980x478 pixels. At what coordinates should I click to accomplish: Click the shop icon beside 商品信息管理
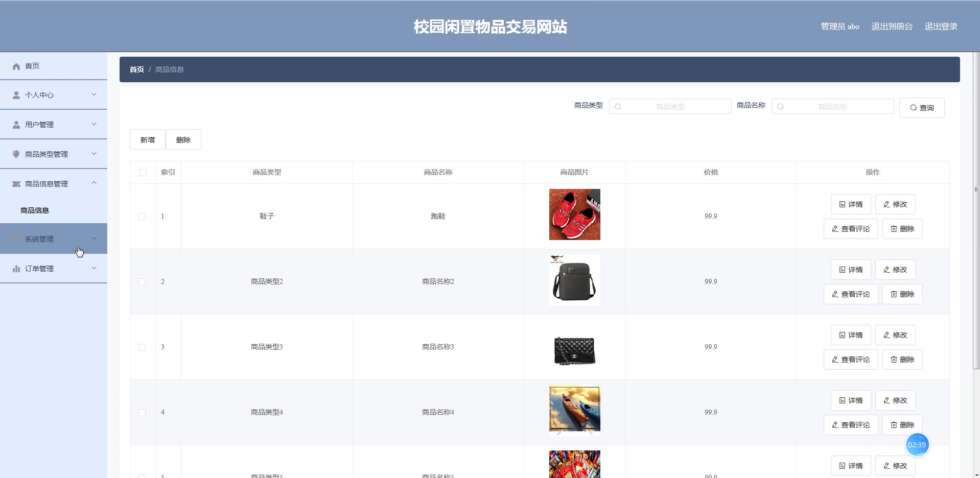[x=16, y=184]
